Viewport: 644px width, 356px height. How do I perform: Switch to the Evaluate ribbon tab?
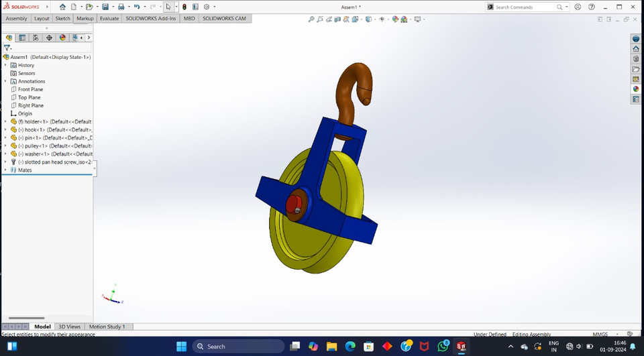[x=109, y=19]
